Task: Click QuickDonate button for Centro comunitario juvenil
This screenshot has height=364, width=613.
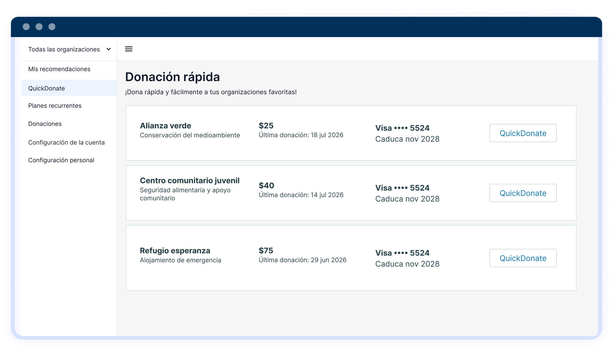Action: (x=523, y=193)
